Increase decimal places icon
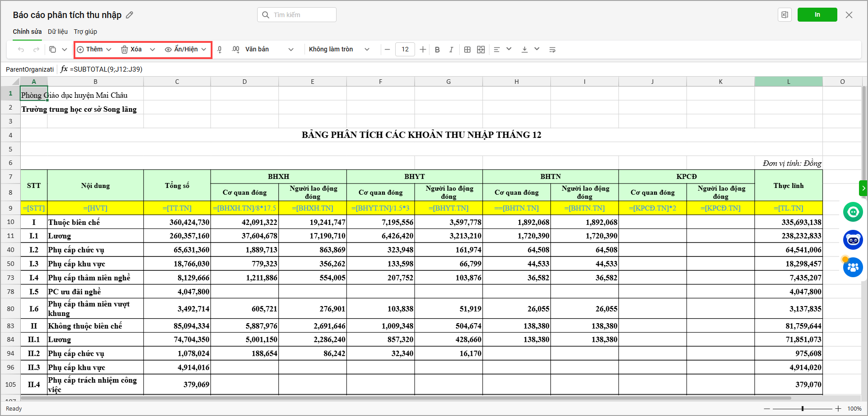Screen dimensions: 868x416 (x=235, y=50)
